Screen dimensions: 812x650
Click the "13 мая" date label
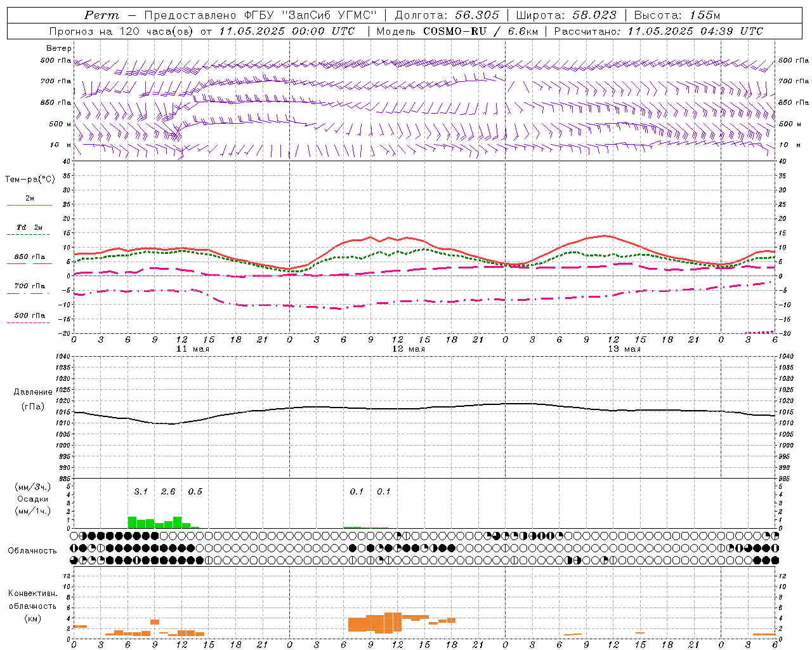tap(624, 349)
